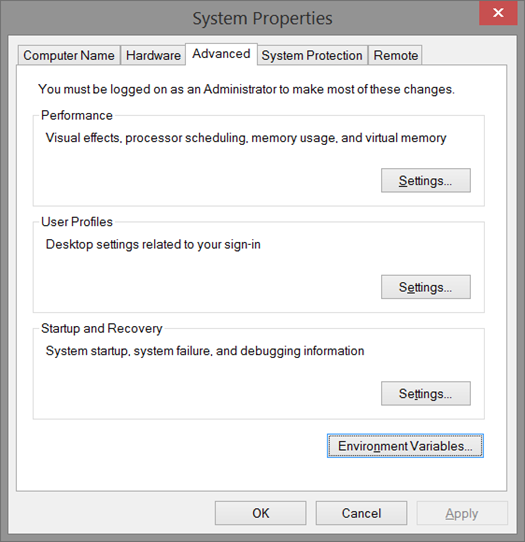Switch to the Computer Name tab

(69, 55)
